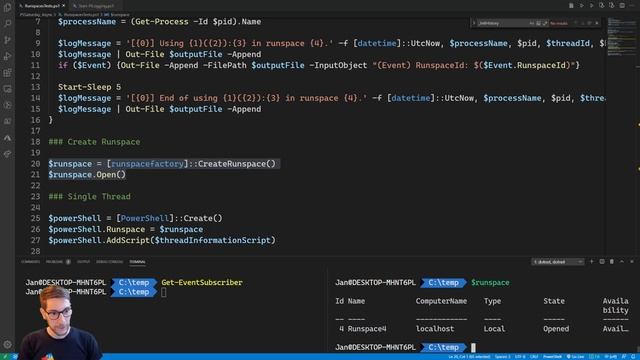The width and height of the screenshot is (640, 360).
Task: Open the Source Control view
Action: coord(7,40)
